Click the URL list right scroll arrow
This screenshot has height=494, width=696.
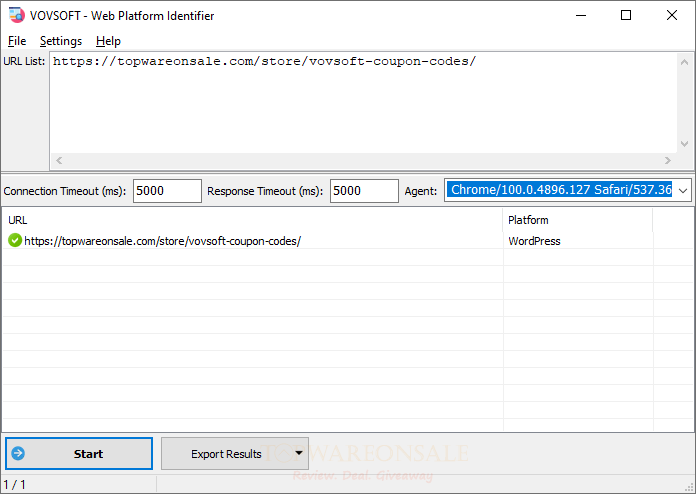(x=668, y=160)
